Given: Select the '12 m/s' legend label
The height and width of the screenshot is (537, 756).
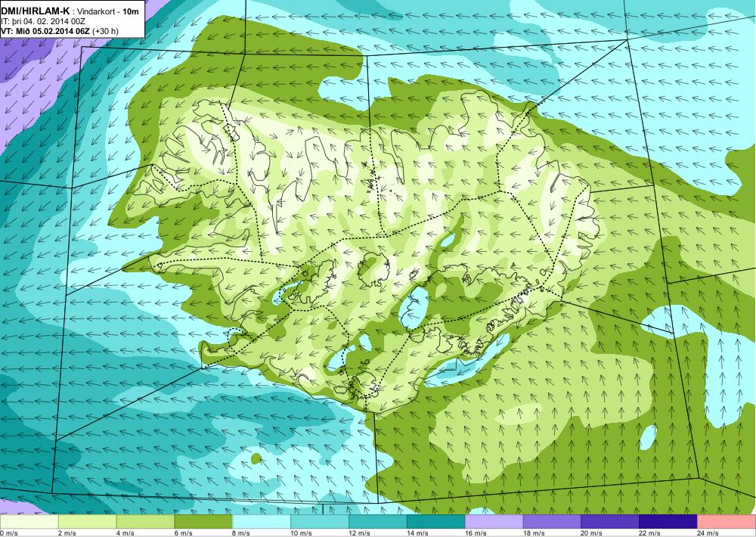Looking at the screenshot, I should [359, 533].
